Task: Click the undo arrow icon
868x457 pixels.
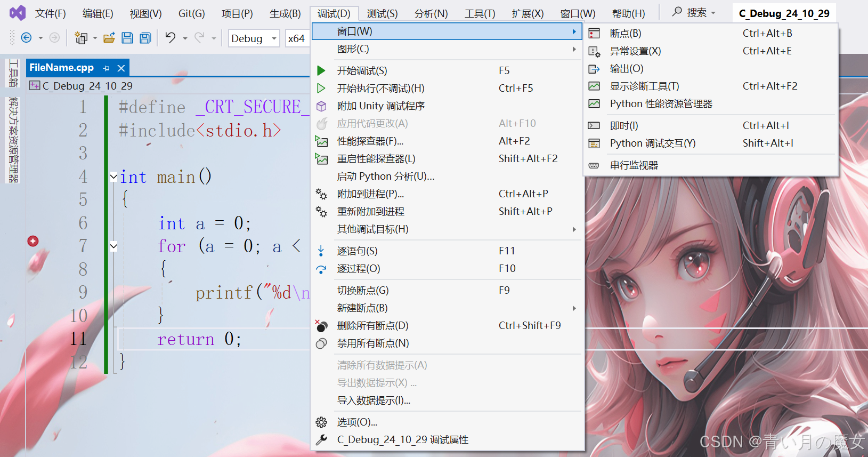Action: 170,37
